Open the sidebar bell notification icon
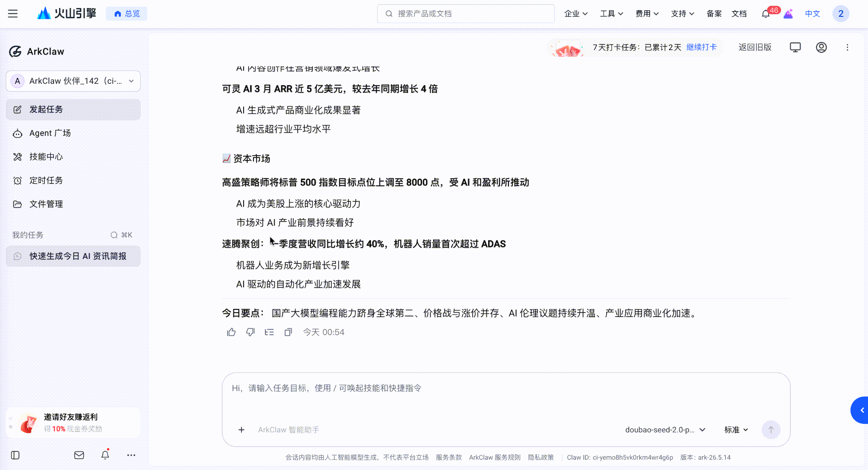 coord(105,455)
